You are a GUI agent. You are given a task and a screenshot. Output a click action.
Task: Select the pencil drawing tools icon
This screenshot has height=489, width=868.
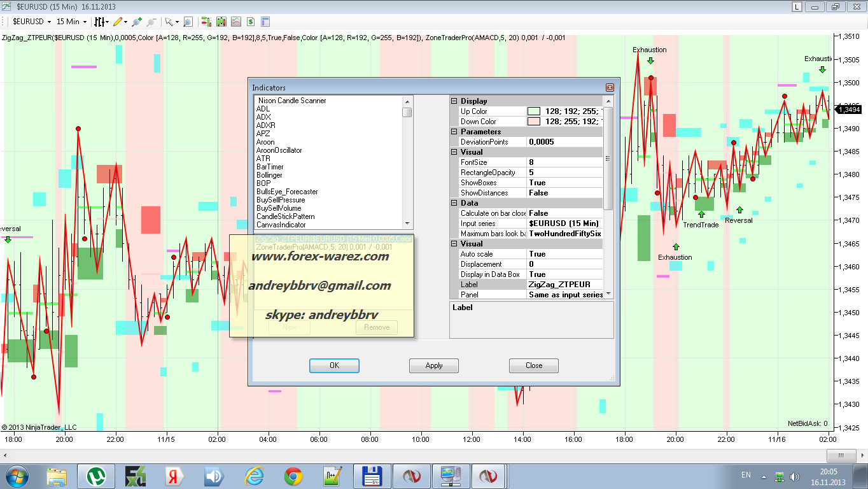tap(118, 22)
